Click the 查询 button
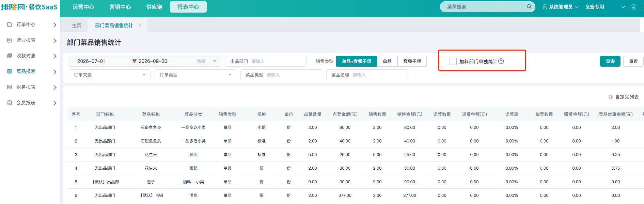The height and width of the screenshot is (204, 644). pos(610,61)
